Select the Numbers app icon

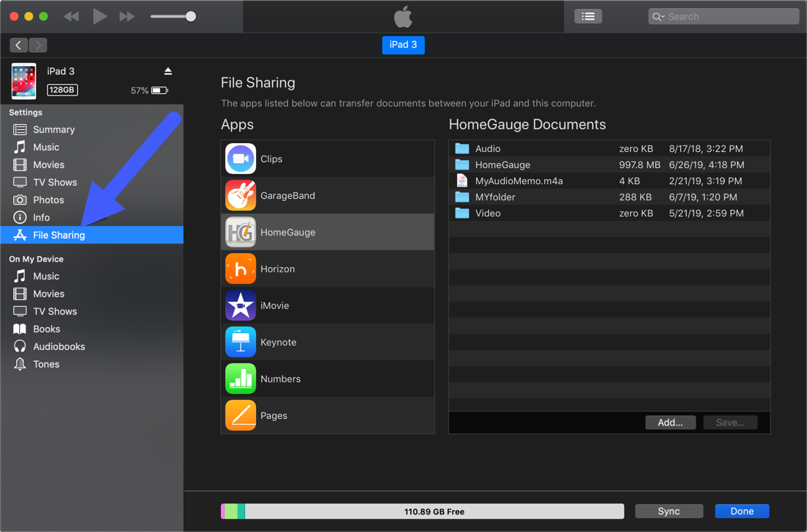click(241, 378)
